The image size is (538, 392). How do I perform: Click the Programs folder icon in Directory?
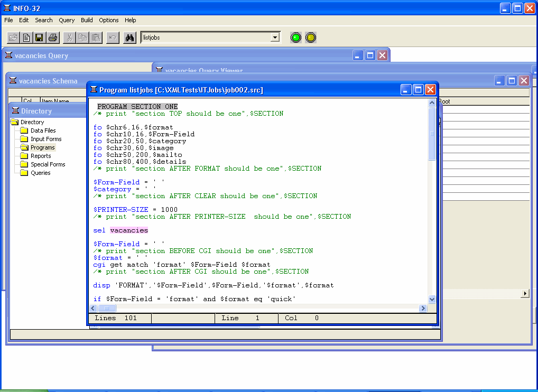(x=24, y=147)
